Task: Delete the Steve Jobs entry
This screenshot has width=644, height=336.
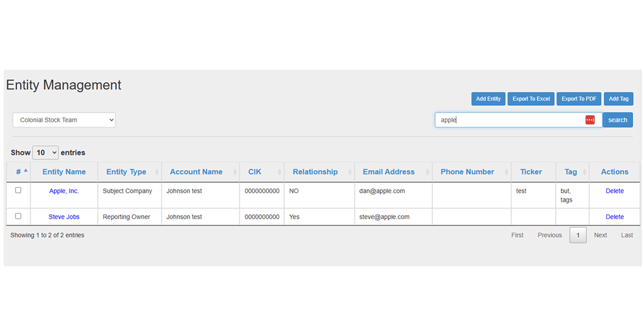Action: pos(615,217)
